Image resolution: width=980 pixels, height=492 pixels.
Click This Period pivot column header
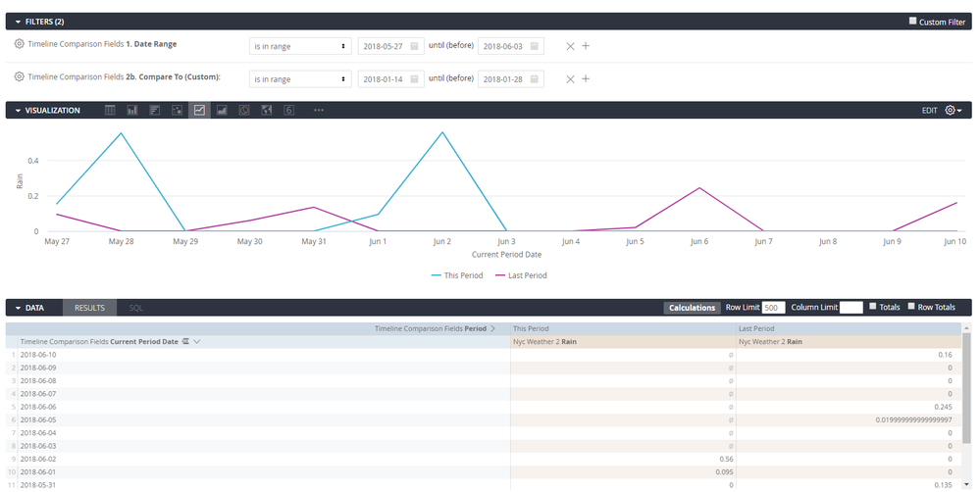623,328
